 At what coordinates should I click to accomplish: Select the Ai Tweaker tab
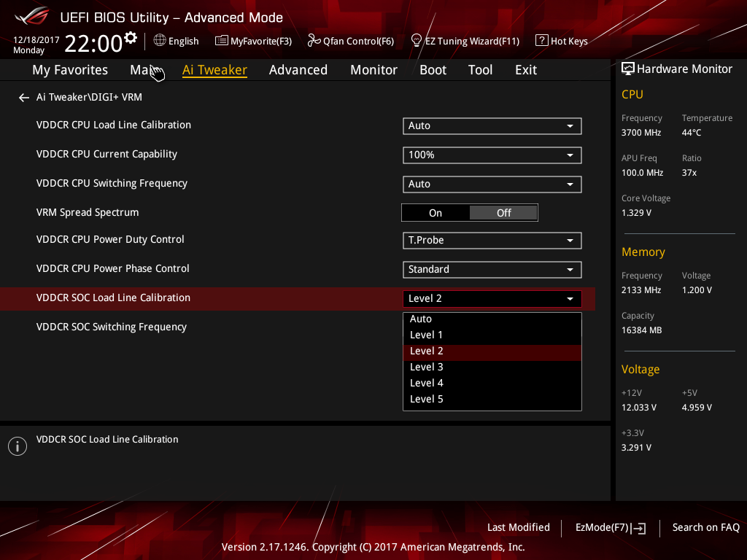click(214, 70)
